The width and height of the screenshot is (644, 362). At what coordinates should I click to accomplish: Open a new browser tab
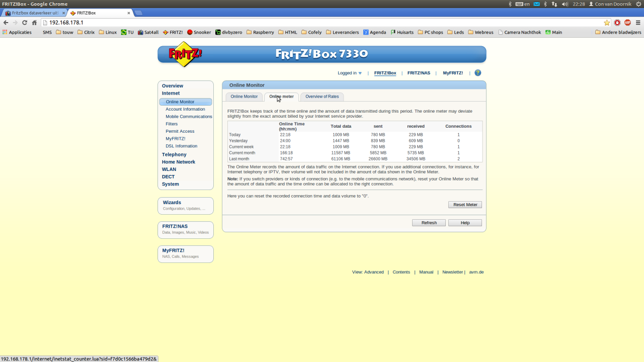coord(138,13)
